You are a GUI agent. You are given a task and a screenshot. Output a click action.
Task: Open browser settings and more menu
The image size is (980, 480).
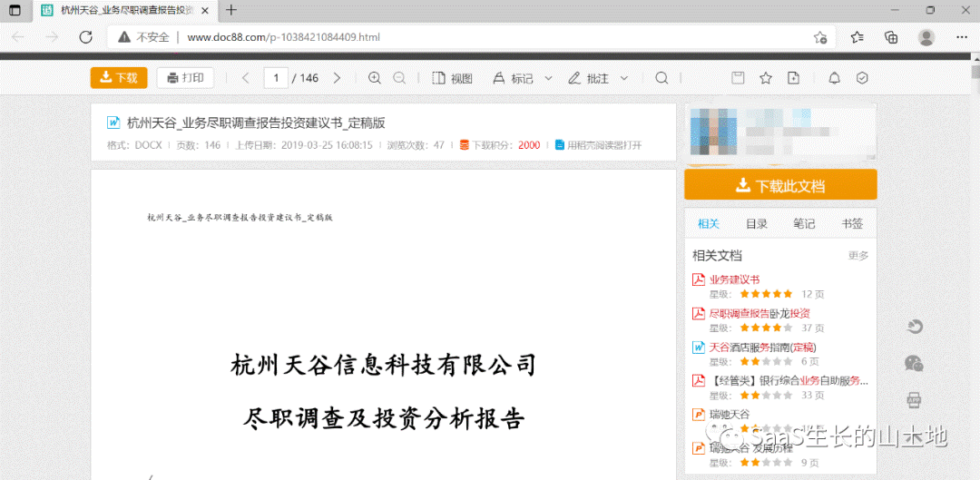coord(962,37)
